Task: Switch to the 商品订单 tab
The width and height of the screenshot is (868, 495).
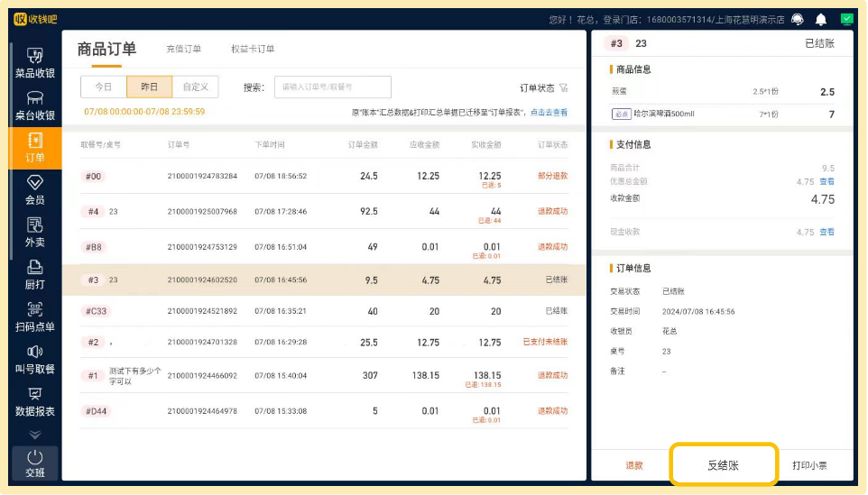Action: click(106, 50)
